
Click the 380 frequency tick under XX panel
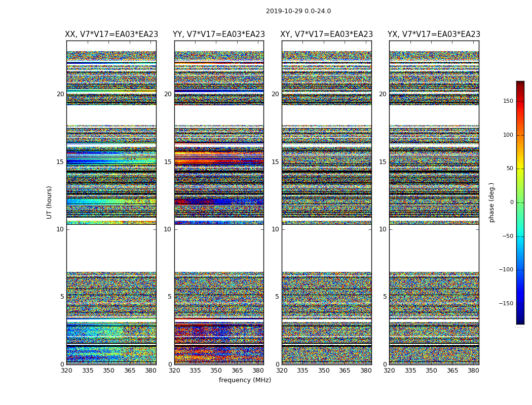pyautogui.click(x=150, y=371)
